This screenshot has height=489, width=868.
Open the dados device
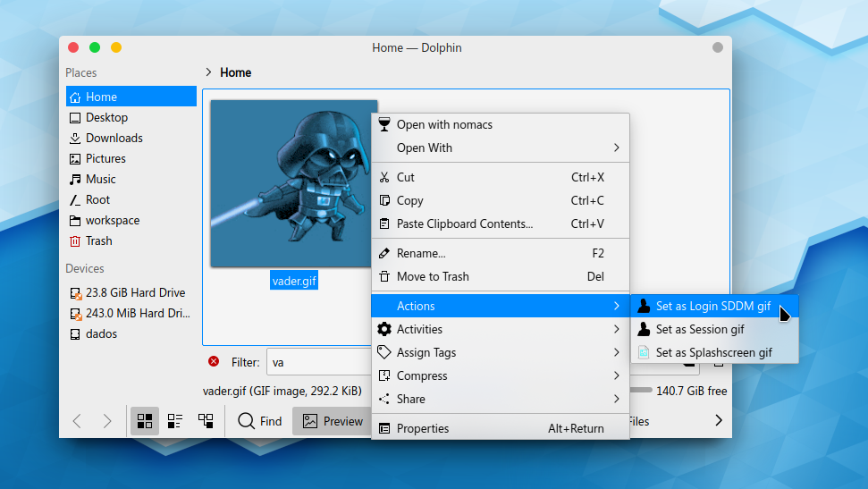click(131, 333)
